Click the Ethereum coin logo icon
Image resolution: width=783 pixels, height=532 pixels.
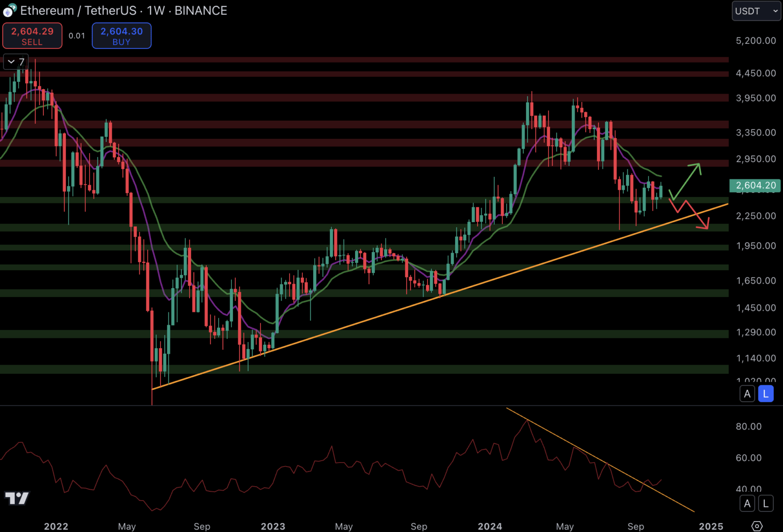[x=9, y=10]
